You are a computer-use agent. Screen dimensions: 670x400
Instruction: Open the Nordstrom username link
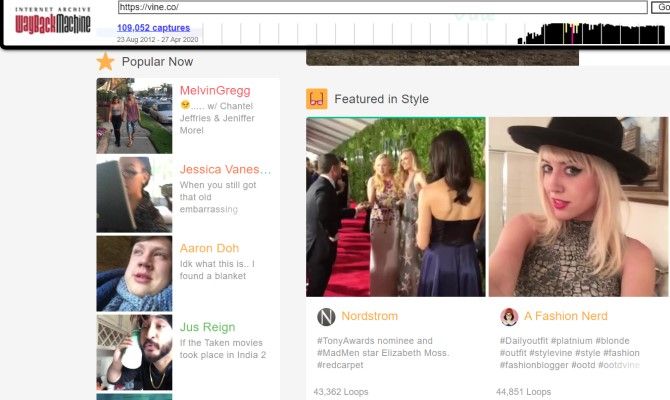(x=370, y=316)
